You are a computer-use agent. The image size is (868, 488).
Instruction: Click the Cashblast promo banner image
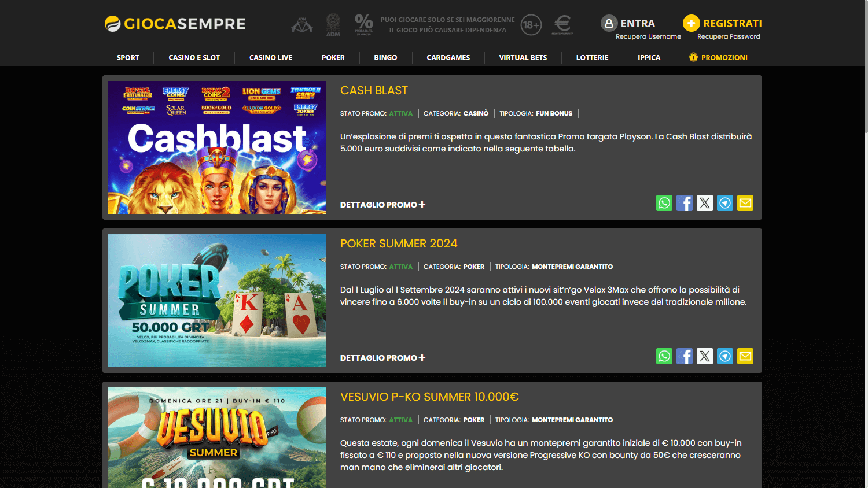click(x=217, y=147)
